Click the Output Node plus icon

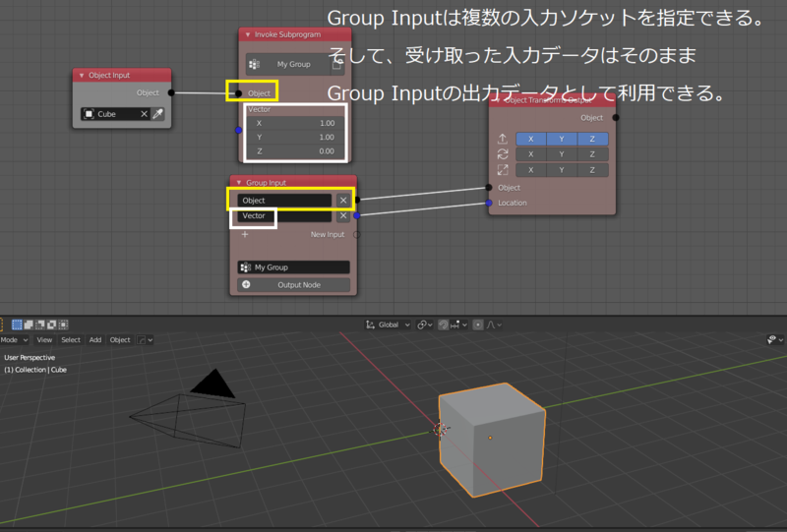click(246, 284)
